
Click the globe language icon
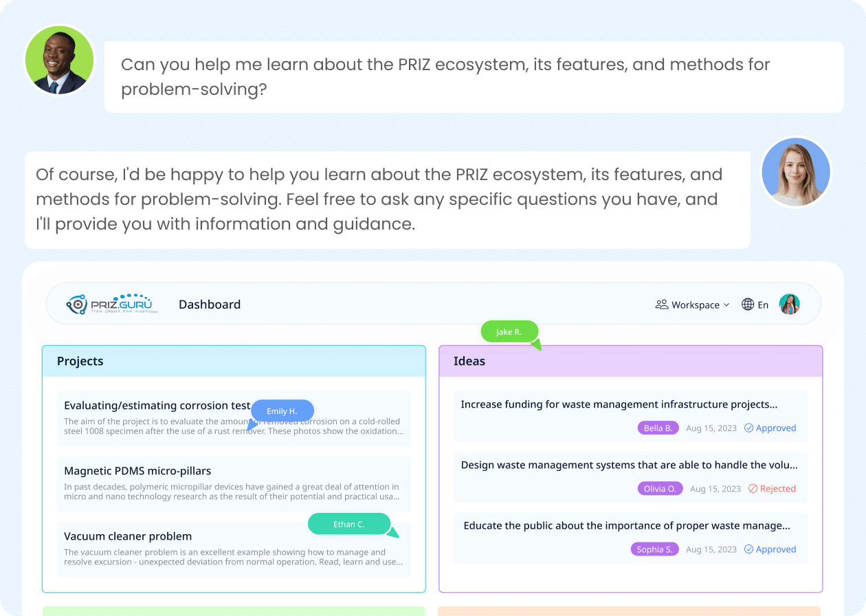pos(748,305)
